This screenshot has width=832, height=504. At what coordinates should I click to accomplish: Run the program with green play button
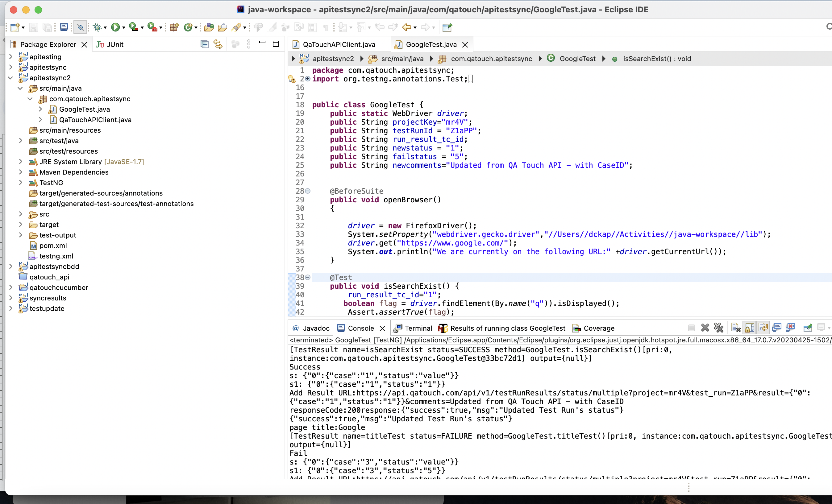pos(115,27)
